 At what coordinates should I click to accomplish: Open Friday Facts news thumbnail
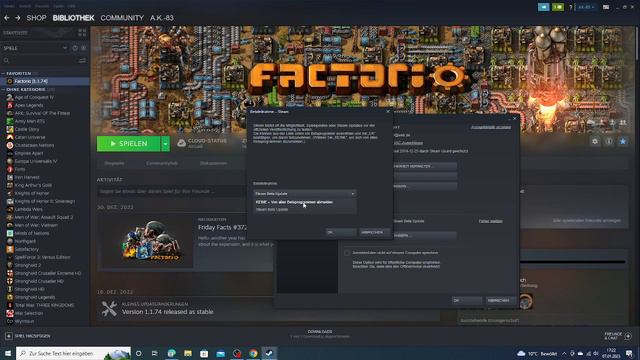point(147,242)
